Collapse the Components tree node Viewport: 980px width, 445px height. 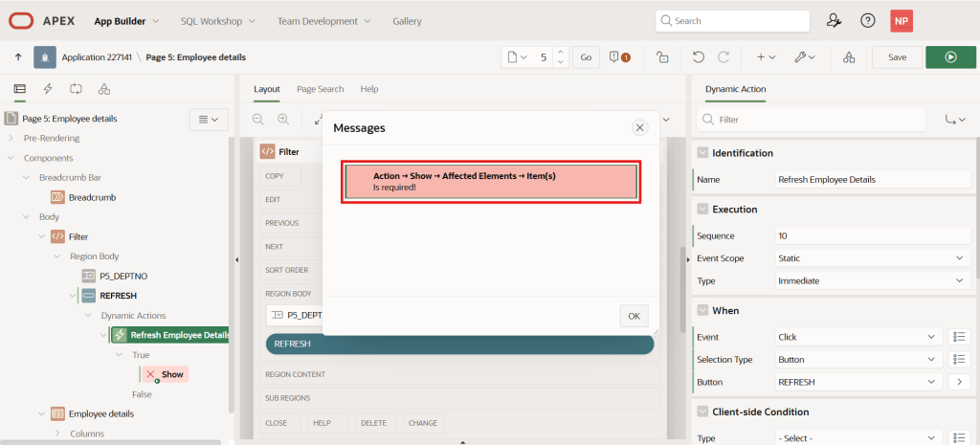pyautogui.click(x=11, y=158)
